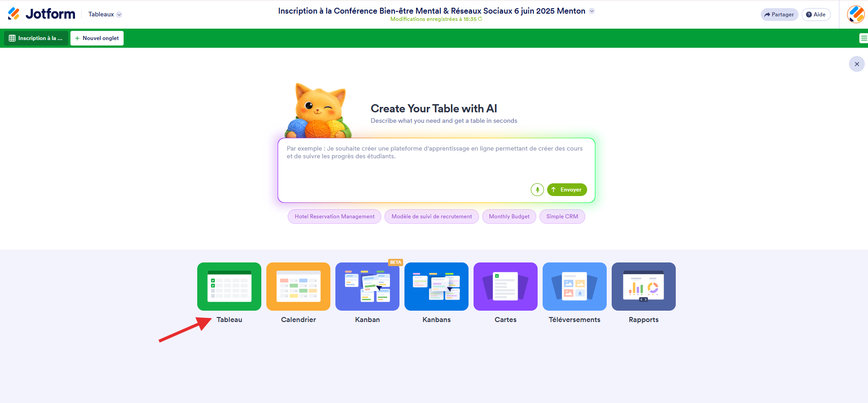This screenshot has height=403, width=868.
Task: Open the Aide help button
Action: tap(816, 15)
